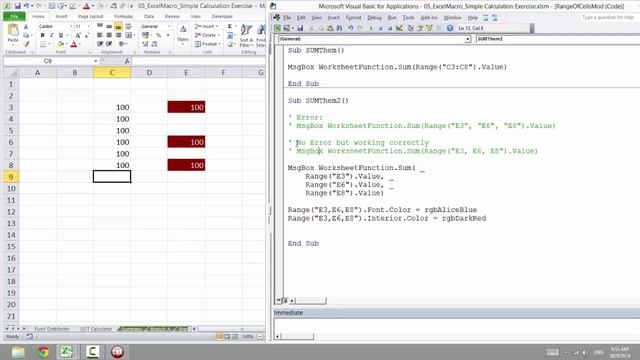Open the Delete cells dropdown
The width and height of the screenshot is (640, 360).
pos(206,36)
